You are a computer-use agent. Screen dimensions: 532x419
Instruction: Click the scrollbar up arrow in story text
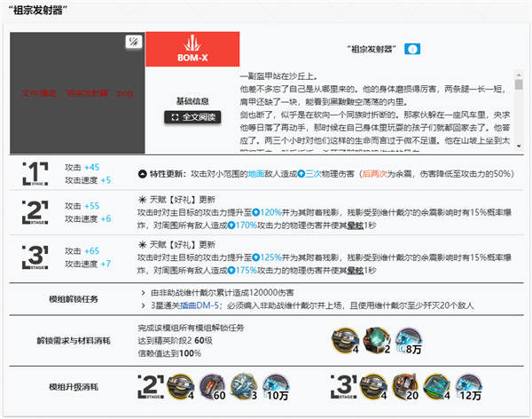(x=519, y=75)
